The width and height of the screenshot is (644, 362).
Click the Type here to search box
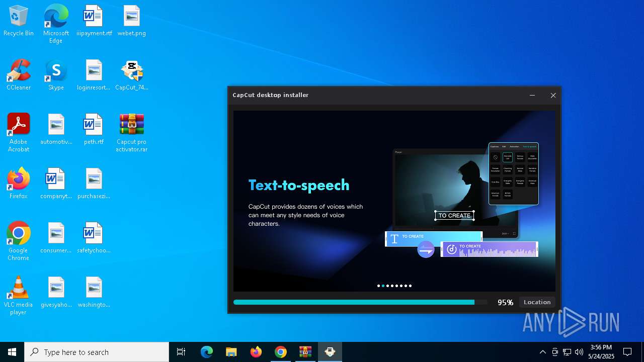click(x=97, y=352)
